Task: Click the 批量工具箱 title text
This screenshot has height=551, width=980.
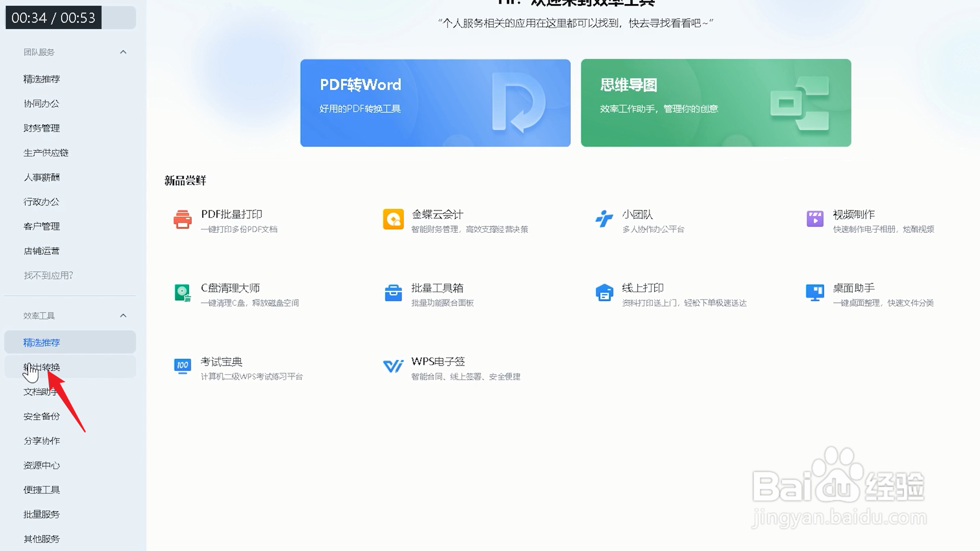Action: 437,287
